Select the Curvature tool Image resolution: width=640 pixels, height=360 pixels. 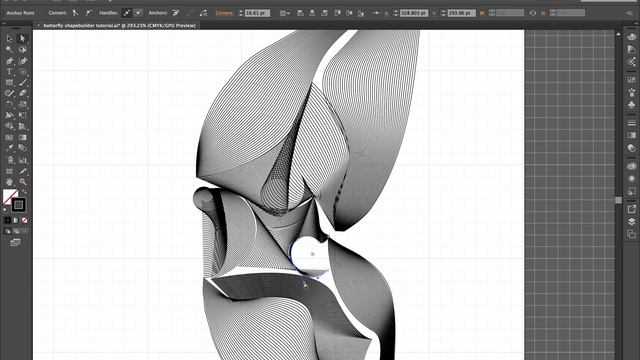[x=23, y=61]
